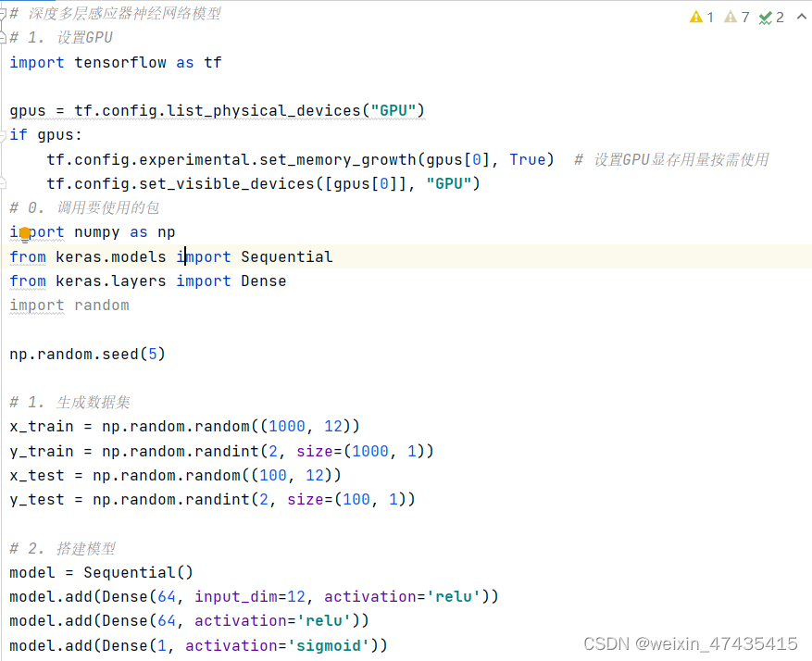Click the comment '# 2. 搭建模型'
This screenshot has height=661, width=812.
[62, 548]
